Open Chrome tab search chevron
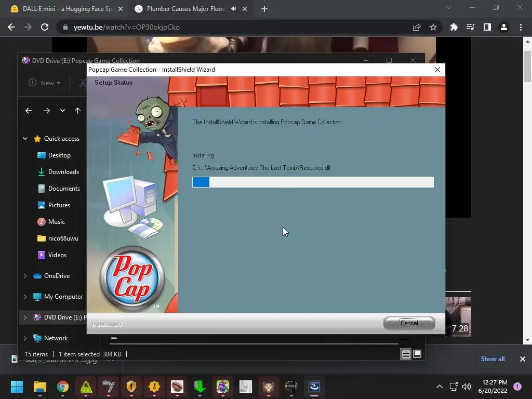532x399 pixels. click(448, 7)
